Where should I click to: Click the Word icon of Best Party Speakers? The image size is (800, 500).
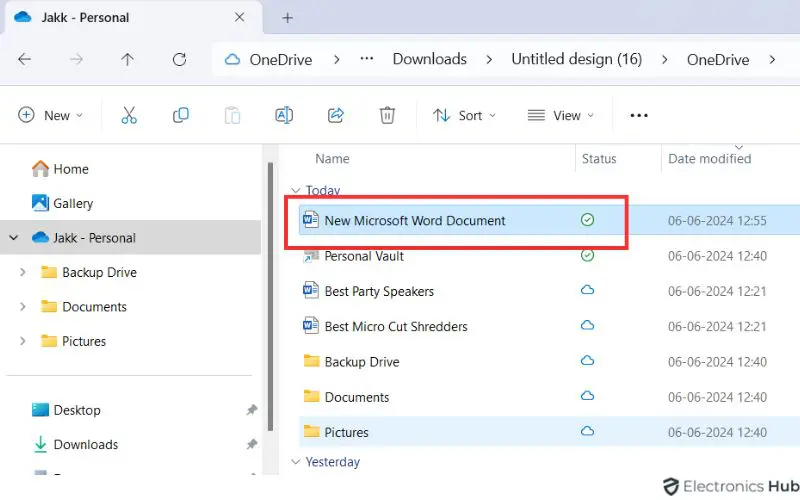tap(311, 291)
